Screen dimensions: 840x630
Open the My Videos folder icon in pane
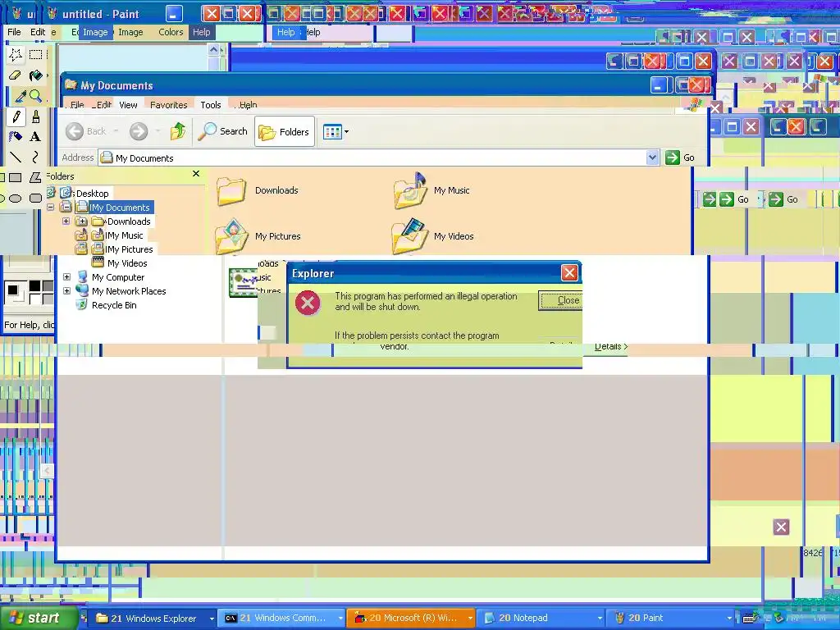pyautogui.click(x=410, y=236)
